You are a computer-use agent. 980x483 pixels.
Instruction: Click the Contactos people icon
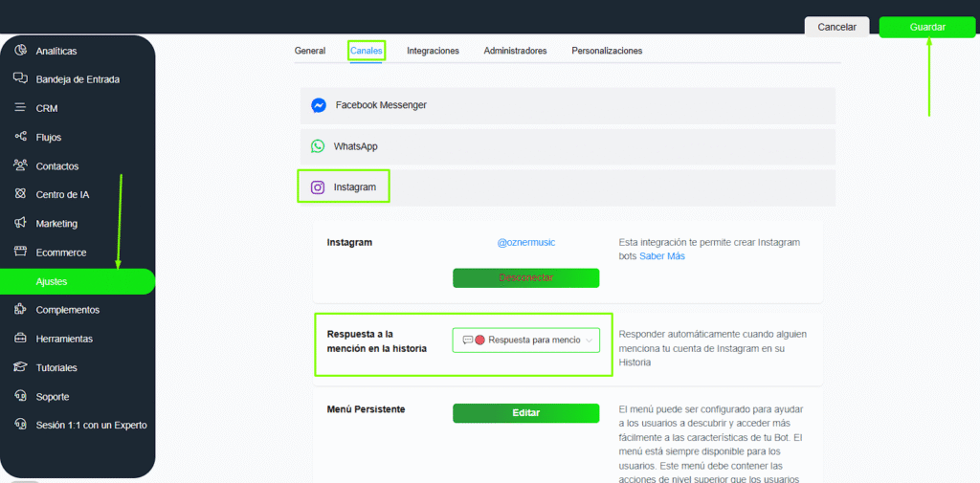click(x=20, y=165)
